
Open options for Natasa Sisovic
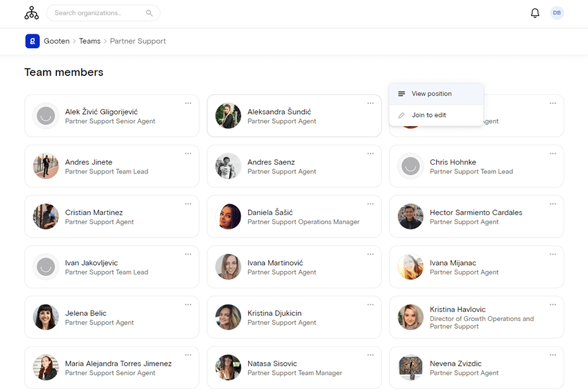[370, 355]
